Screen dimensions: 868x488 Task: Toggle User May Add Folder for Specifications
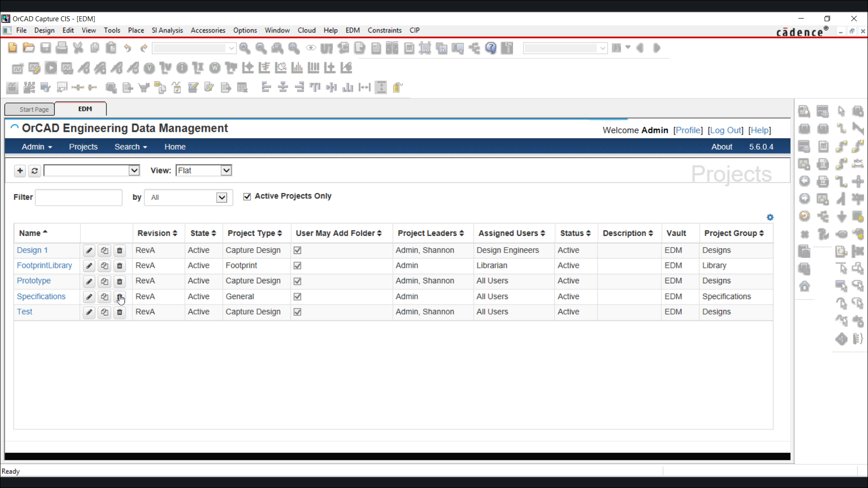[x=297, y=297]
